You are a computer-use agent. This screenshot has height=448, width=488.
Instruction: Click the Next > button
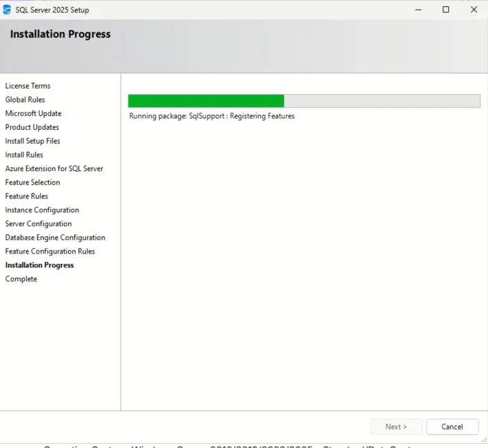[x=396, y=427]
